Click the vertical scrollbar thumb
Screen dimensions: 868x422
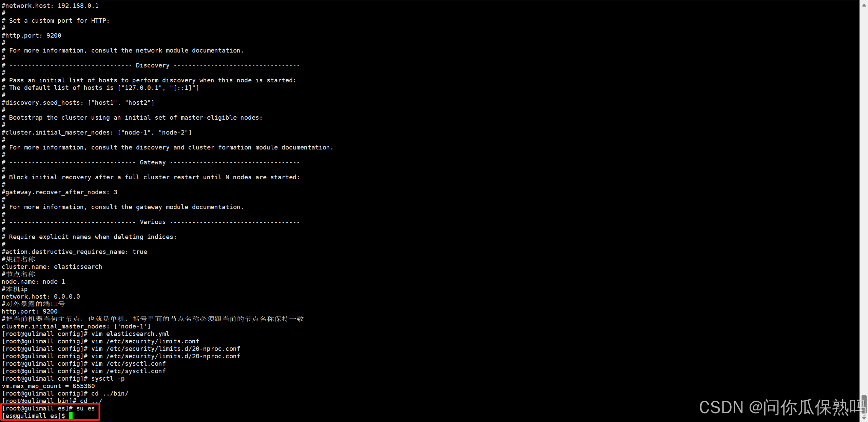point(864,404)
